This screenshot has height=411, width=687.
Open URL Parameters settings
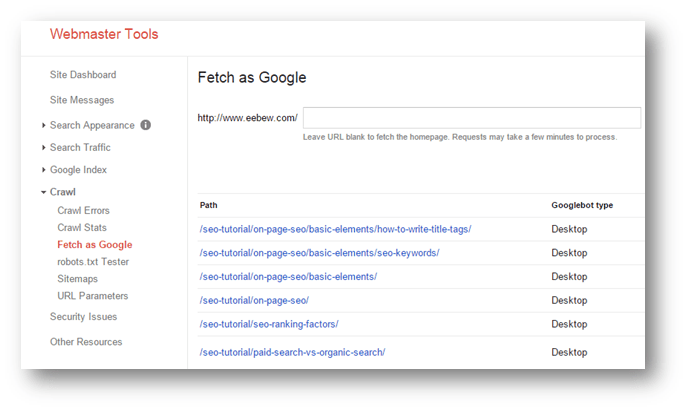pos(92,296)
